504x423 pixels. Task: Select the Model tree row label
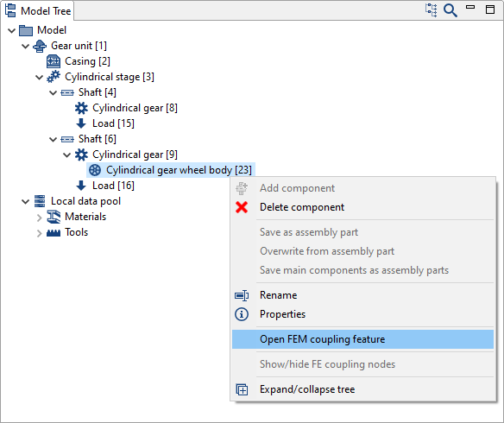(52, 30)
